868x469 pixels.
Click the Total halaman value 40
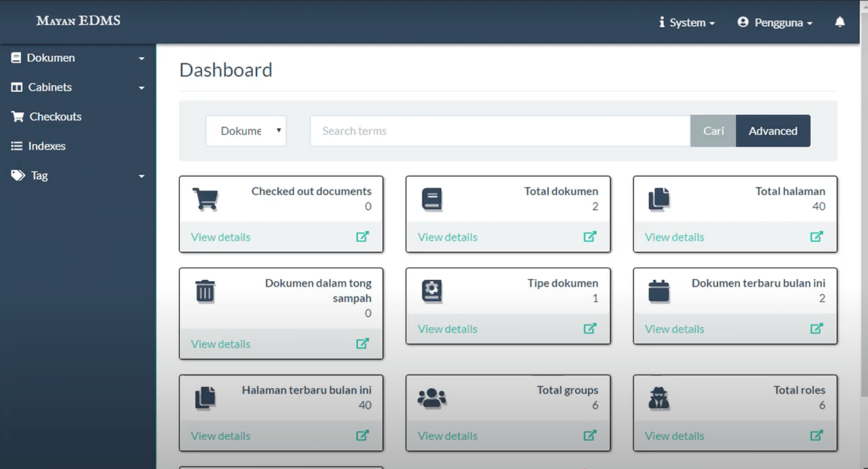(819, 206)
